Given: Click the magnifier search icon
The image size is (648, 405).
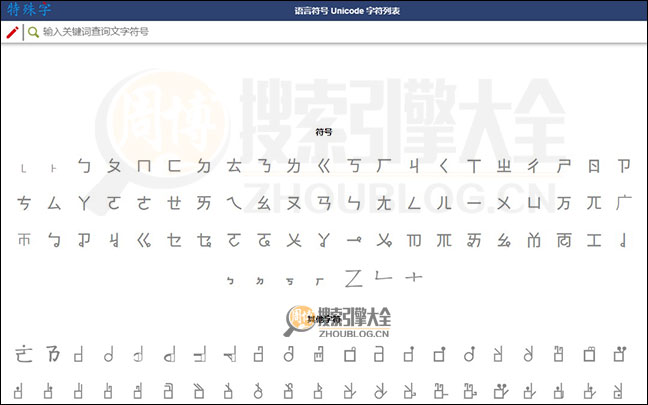Looking at the screenshot, I should [x=33, y=32].
